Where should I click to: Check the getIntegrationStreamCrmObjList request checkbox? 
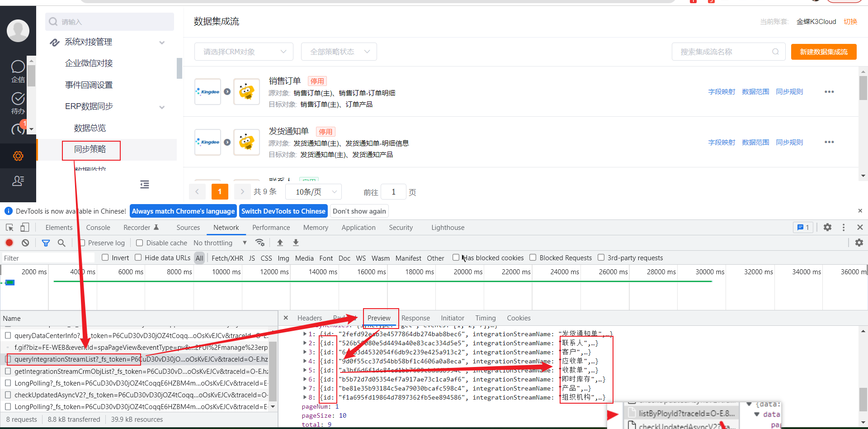8,371
